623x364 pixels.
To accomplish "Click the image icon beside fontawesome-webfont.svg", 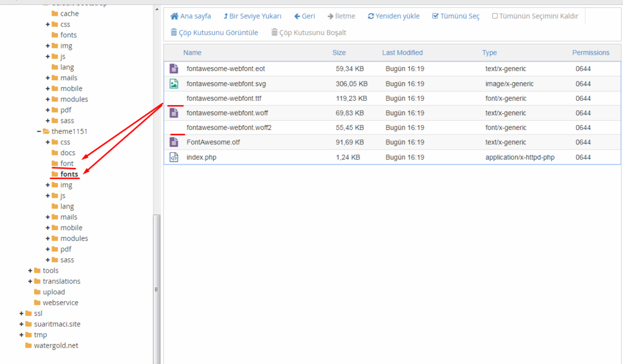I will [173, 83].
